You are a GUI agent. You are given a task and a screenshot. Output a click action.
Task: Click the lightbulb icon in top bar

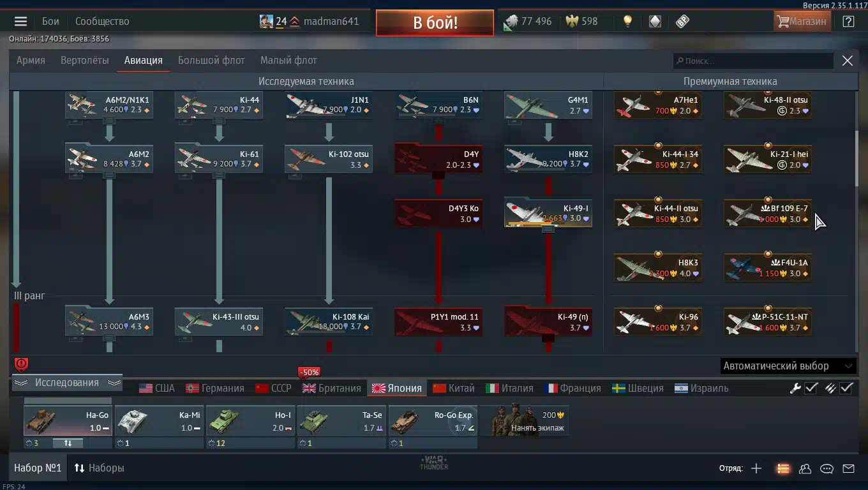(627, 21)
